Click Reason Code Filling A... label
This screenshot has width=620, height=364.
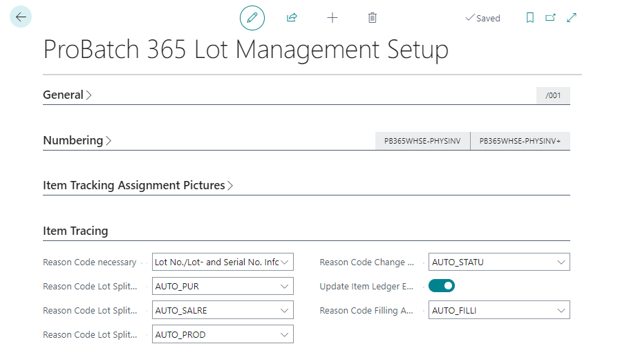click(366, 311)
